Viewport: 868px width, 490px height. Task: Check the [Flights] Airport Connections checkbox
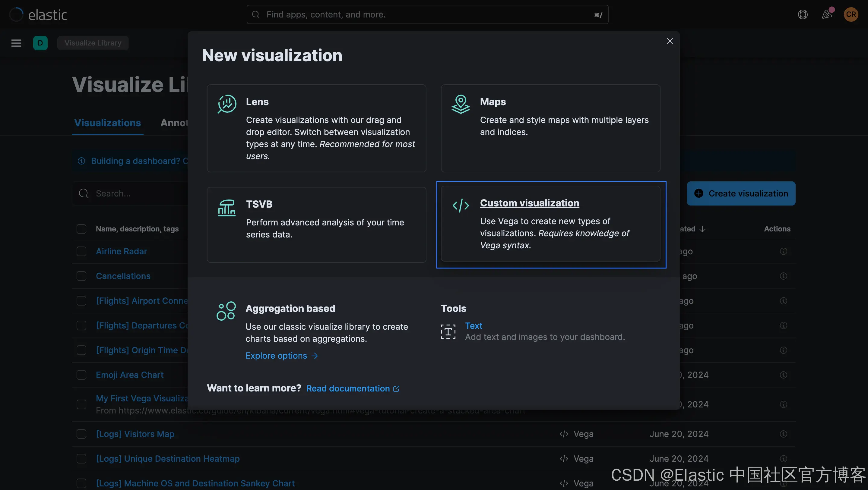(x=81, y=301)
